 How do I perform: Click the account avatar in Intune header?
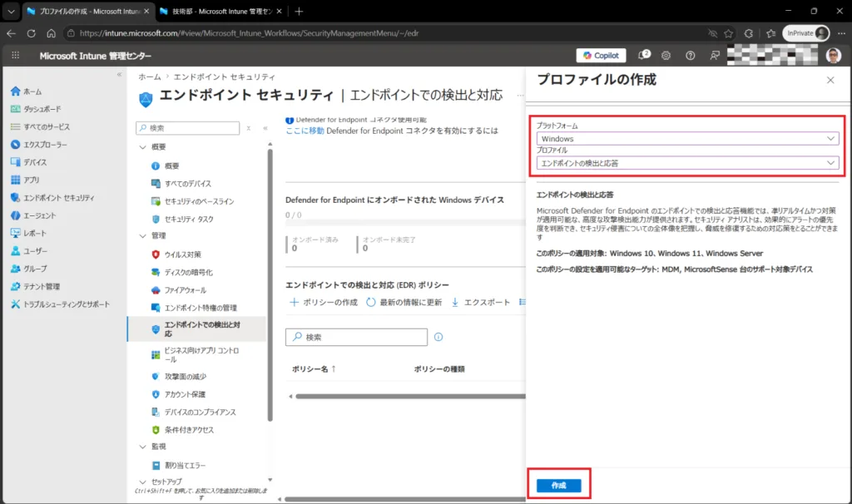(834, 56)
